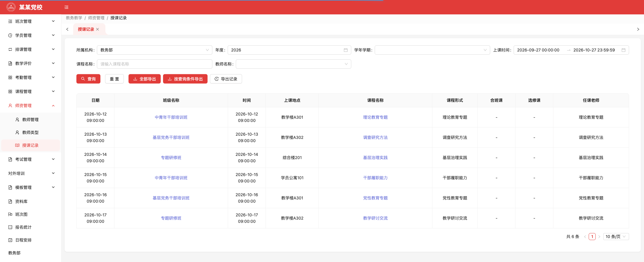Switch to the 授课记录 tab
Viewport: 644px width, 262px height.
(x=86, y=29)
